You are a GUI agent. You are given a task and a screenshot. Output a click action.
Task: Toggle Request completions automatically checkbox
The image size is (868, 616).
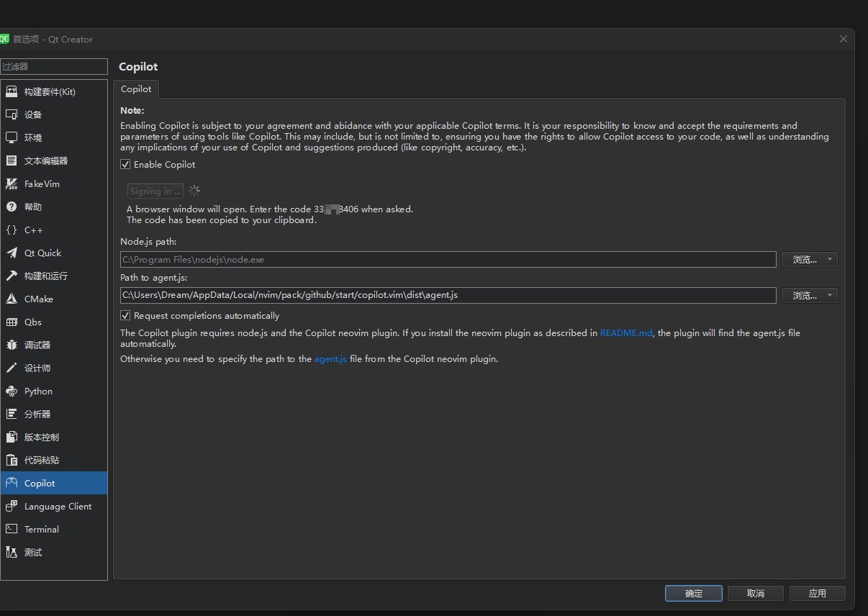click(125, 315)
